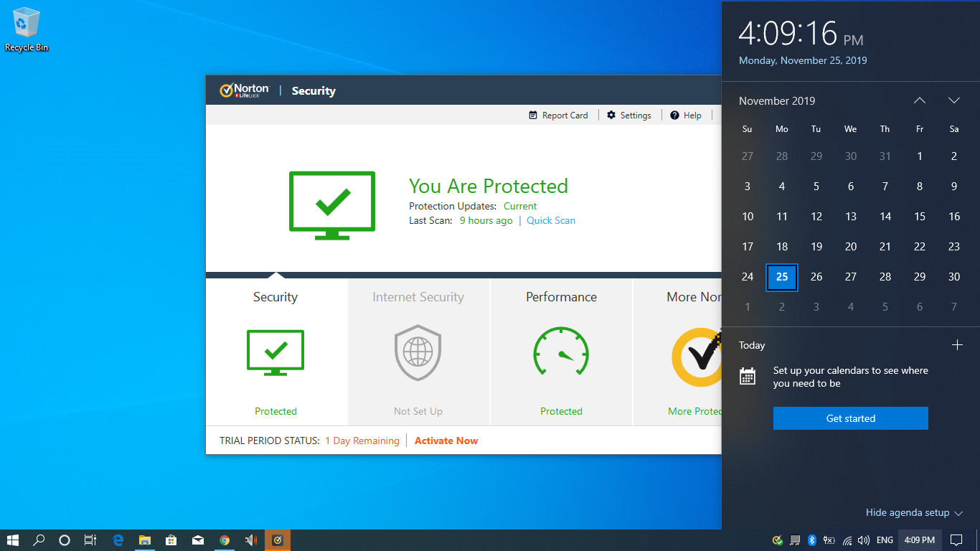Open the Norton Report Card
Screen dimensions: 980x551
558,115
